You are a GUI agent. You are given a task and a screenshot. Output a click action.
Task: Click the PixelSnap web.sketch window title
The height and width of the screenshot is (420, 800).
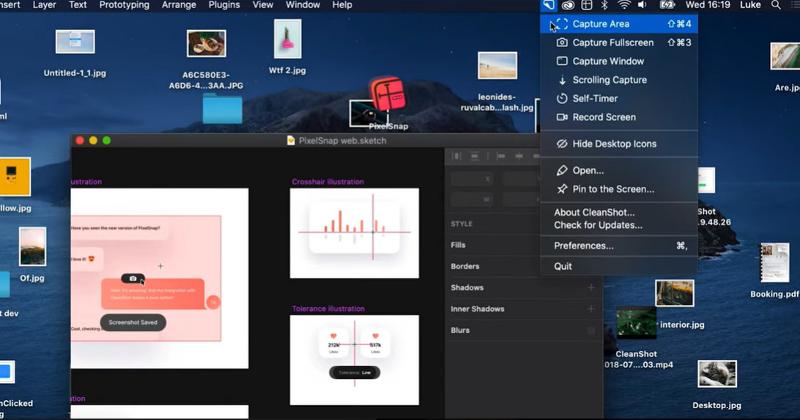tap(342, 141)
